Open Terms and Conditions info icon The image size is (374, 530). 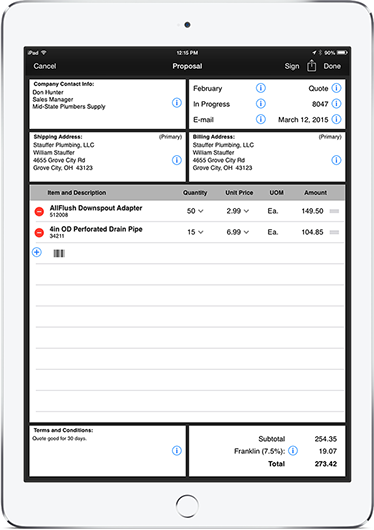click(x=177, y=451)
